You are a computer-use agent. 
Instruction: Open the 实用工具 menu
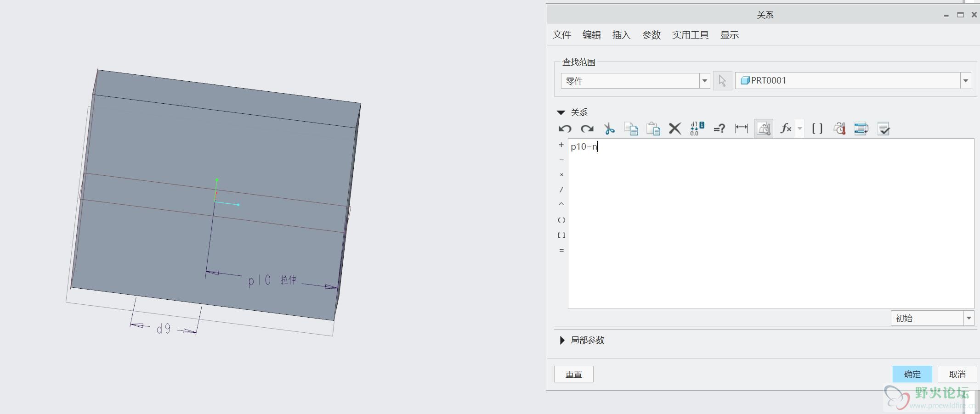point(691,35)
